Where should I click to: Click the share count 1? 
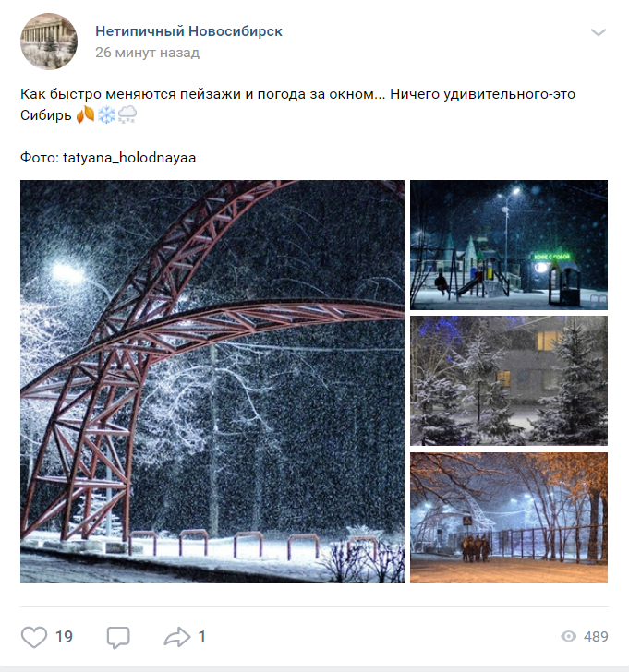(x=202, y=637)
